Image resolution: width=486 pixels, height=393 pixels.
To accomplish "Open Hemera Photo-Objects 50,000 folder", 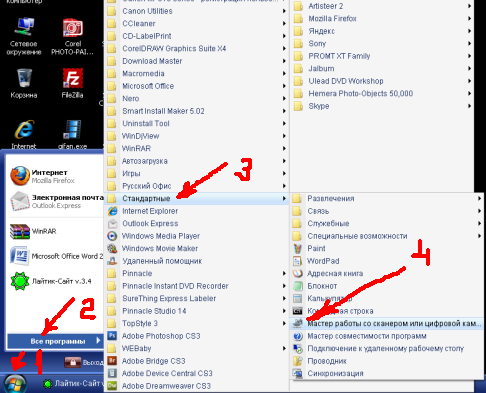I will [382, 93].
